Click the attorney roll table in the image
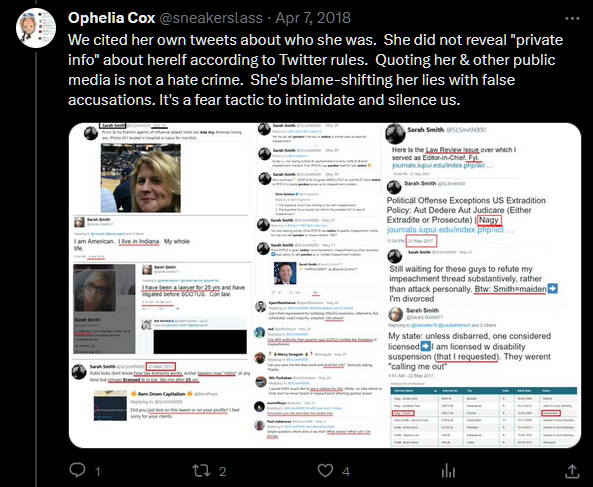This screenshot has width=593, height=487. [x=484, y=416]
